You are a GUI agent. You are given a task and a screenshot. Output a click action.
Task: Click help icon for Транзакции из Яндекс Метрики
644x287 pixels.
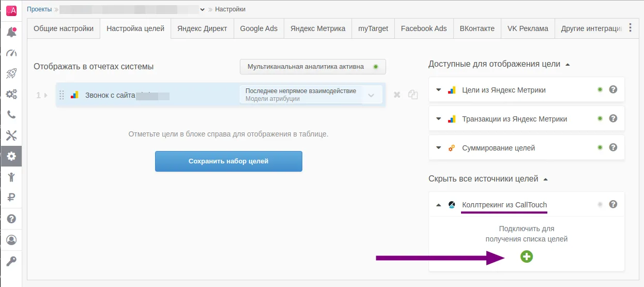613,118
